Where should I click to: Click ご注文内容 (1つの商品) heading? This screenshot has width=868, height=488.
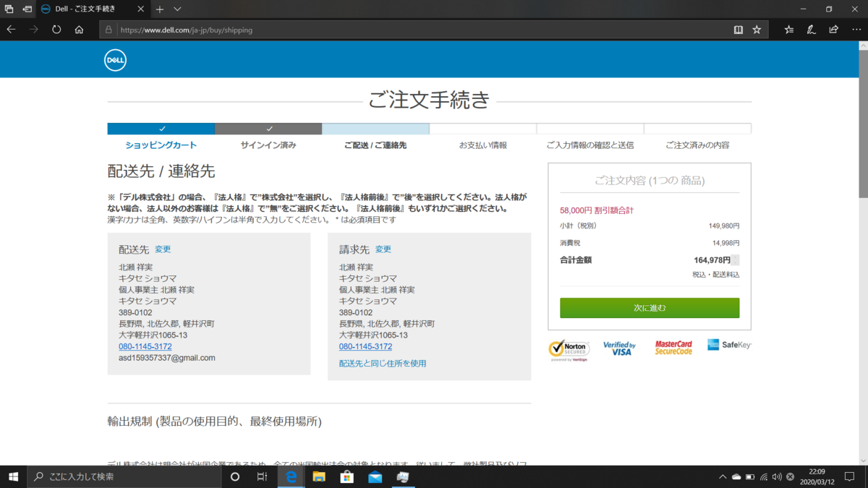[650, 181]
